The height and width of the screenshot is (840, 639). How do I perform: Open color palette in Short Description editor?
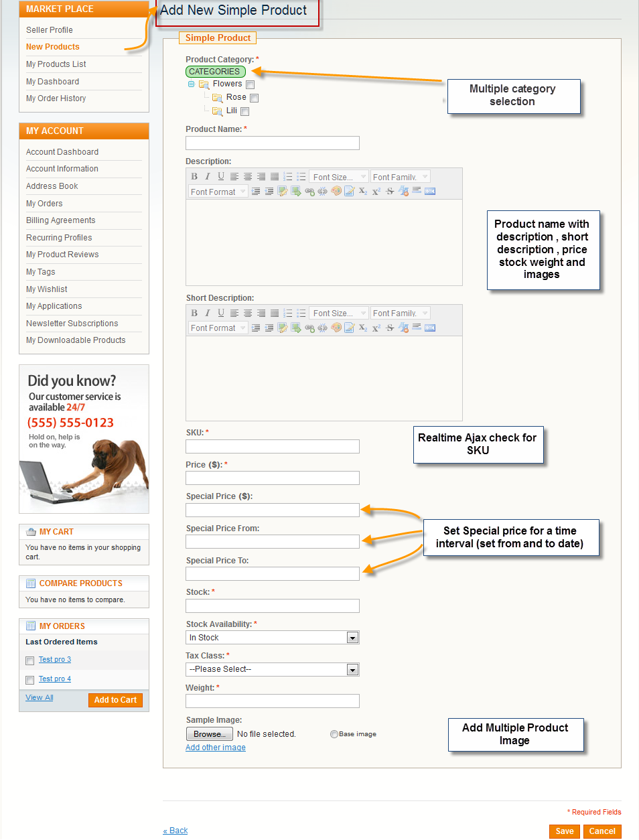[x=336, y=328]
